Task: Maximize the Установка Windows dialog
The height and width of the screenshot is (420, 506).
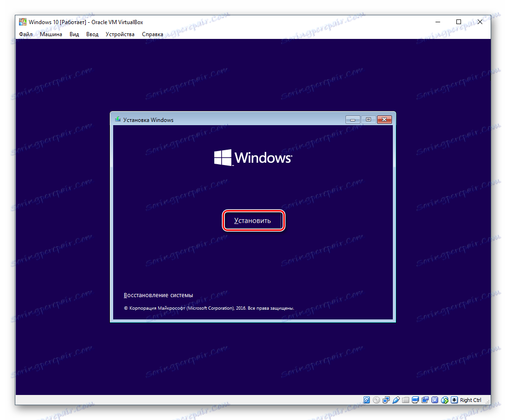Action: pos(368,120)
